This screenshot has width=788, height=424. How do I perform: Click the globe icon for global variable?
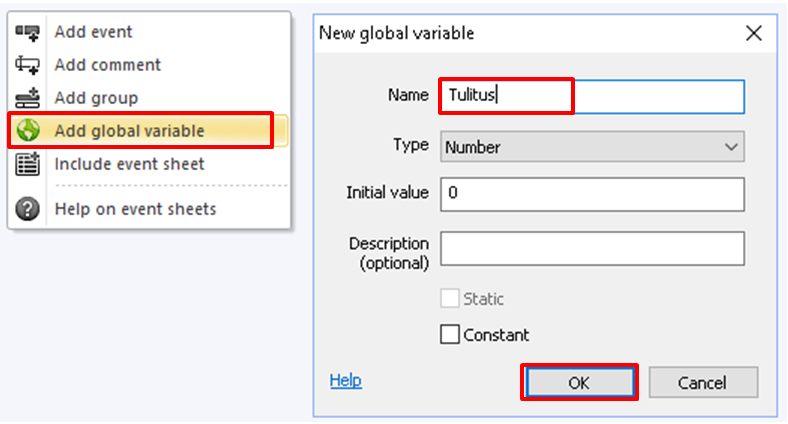point(28,130)
